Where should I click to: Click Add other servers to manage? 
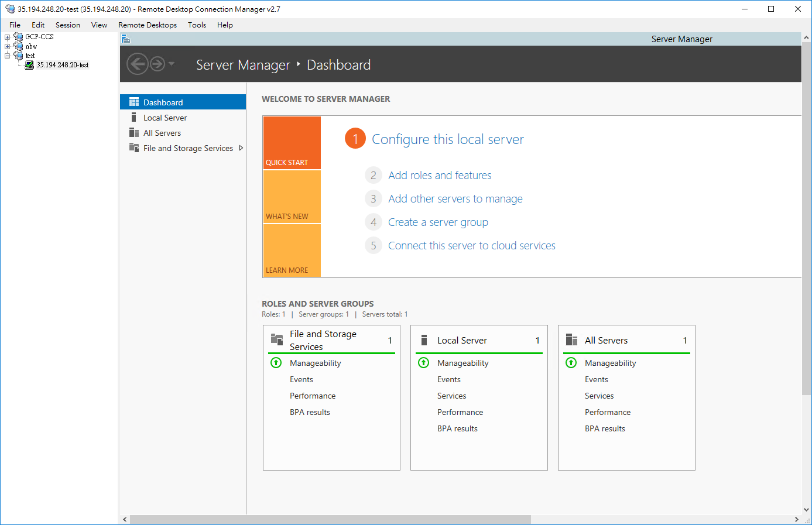pos(455,198)
